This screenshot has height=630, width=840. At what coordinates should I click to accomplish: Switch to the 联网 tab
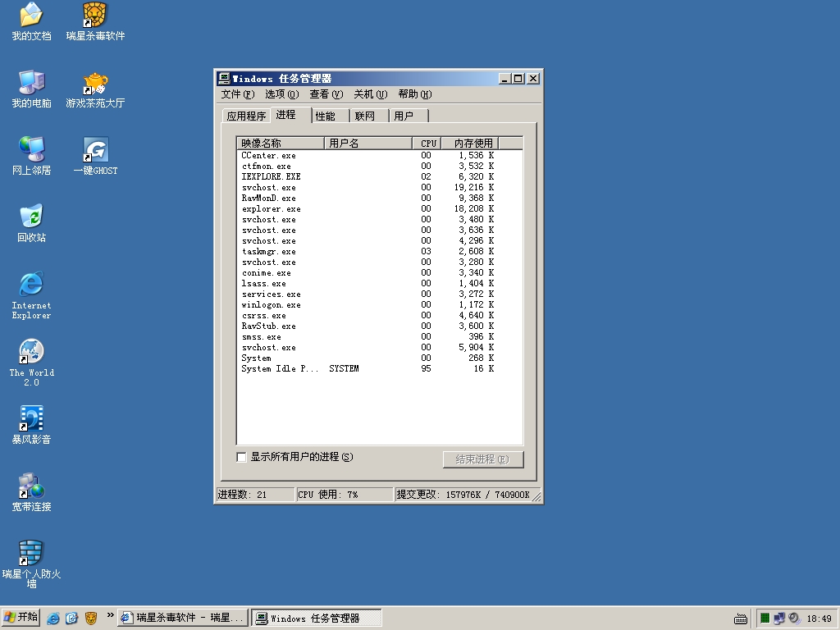point(370,116)
